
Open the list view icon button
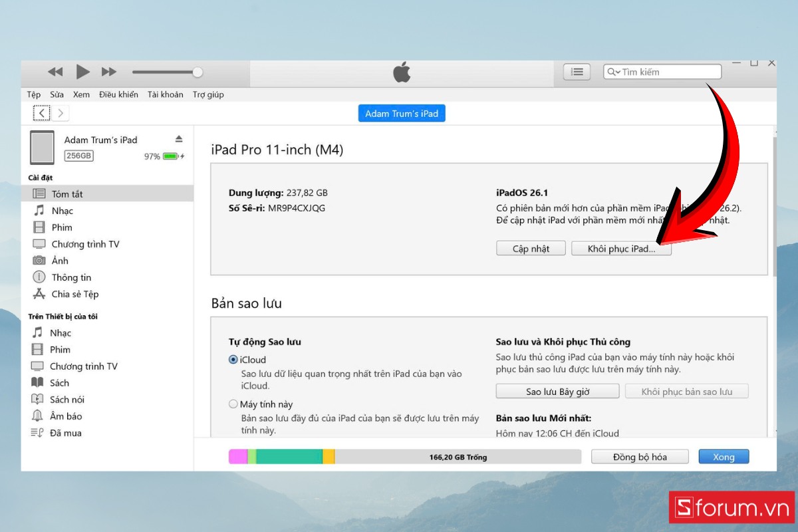[x=577, y=72]
